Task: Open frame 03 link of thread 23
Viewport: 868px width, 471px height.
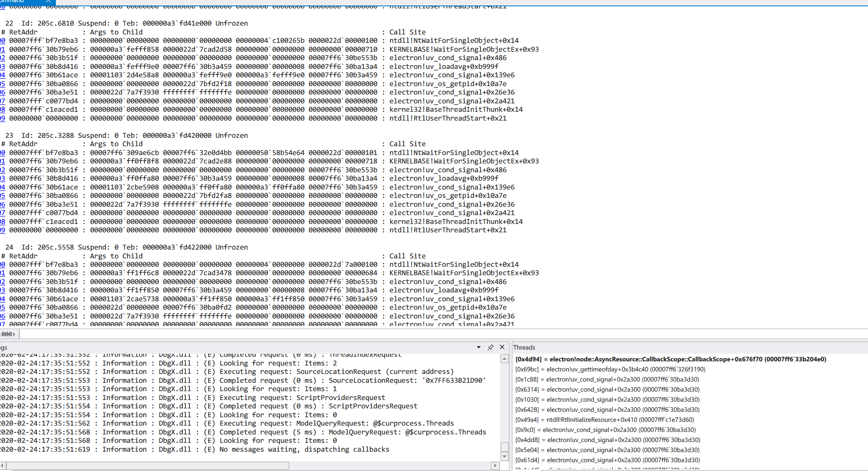Action: click(x=3, y=179)
